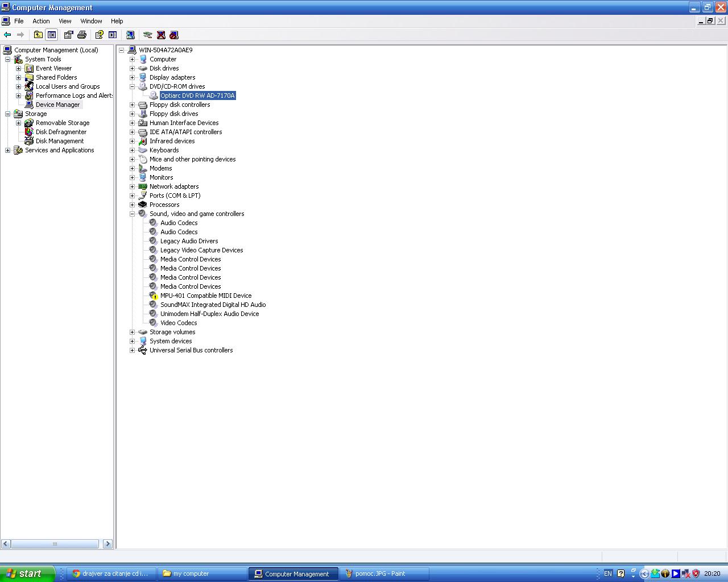Expand the Event Viewer node
The image size is (728, 582).
coord(19,68)
